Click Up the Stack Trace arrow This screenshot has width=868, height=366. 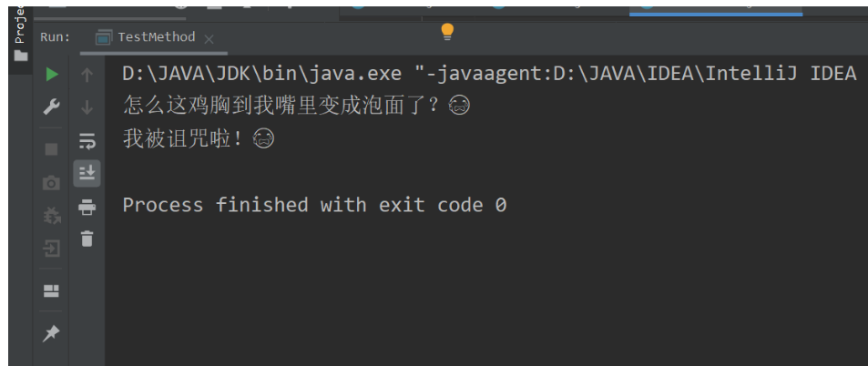coord(87,75)
